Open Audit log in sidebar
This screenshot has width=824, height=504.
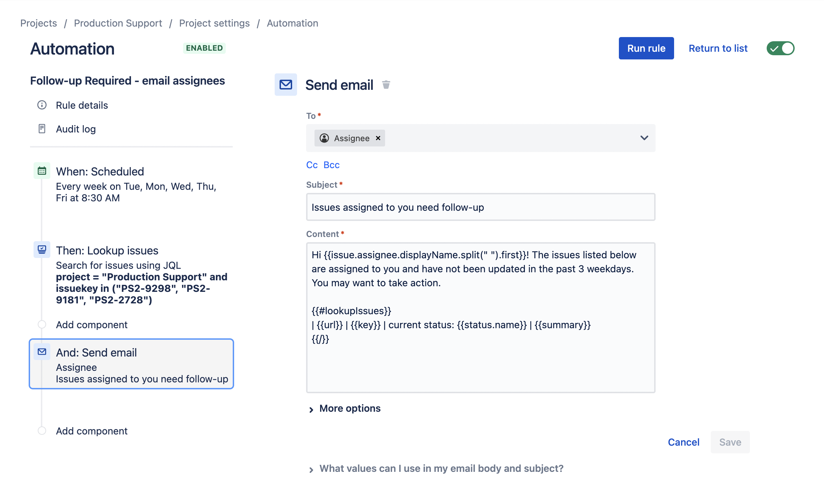coord(76,129)
